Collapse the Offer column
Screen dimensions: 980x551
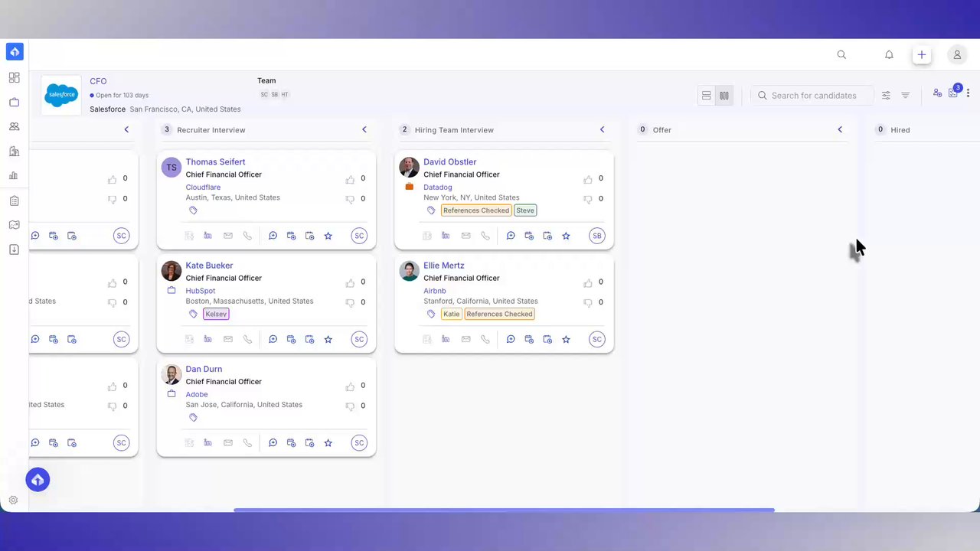(840, 129)
